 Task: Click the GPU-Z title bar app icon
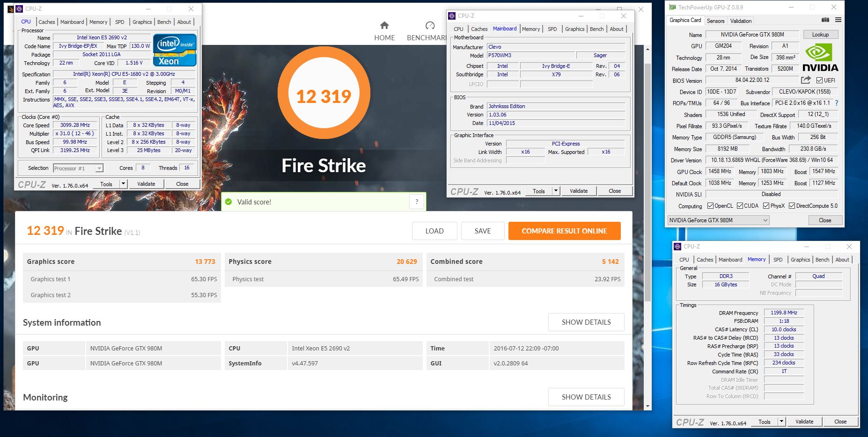pos(672,7)
